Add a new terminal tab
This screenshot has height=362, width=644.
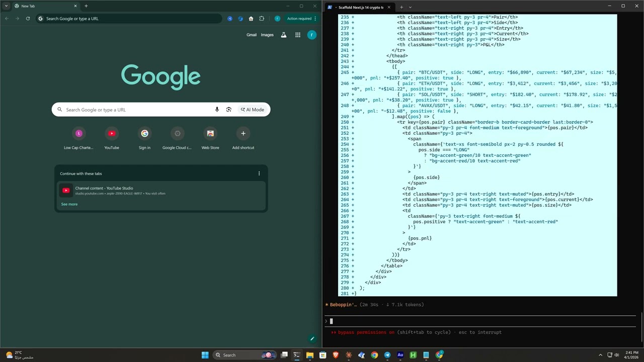(401, 7)
